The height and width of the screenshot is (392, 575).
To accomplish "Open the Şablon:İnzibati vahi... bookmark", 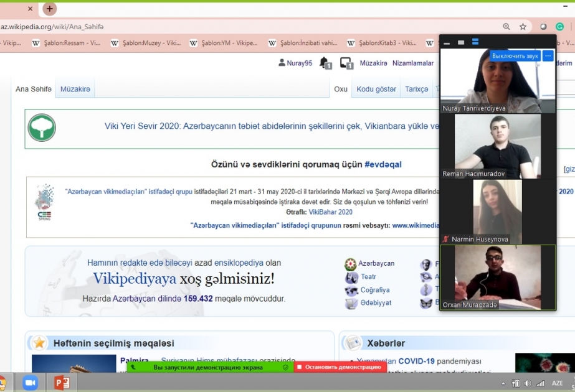I will pos(303,43).
